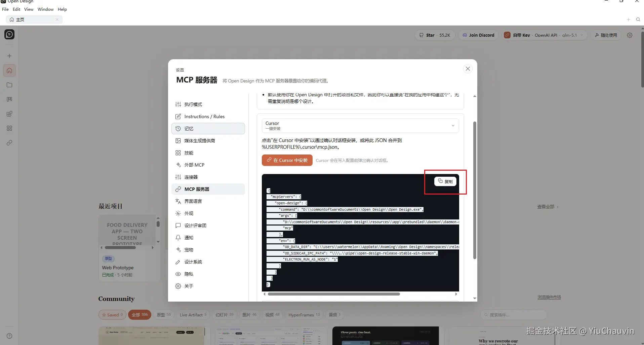The height and width of the screenshot is (345, 644).
Task: Open the plugins icon in left sidebar
Action: [9, 114]
